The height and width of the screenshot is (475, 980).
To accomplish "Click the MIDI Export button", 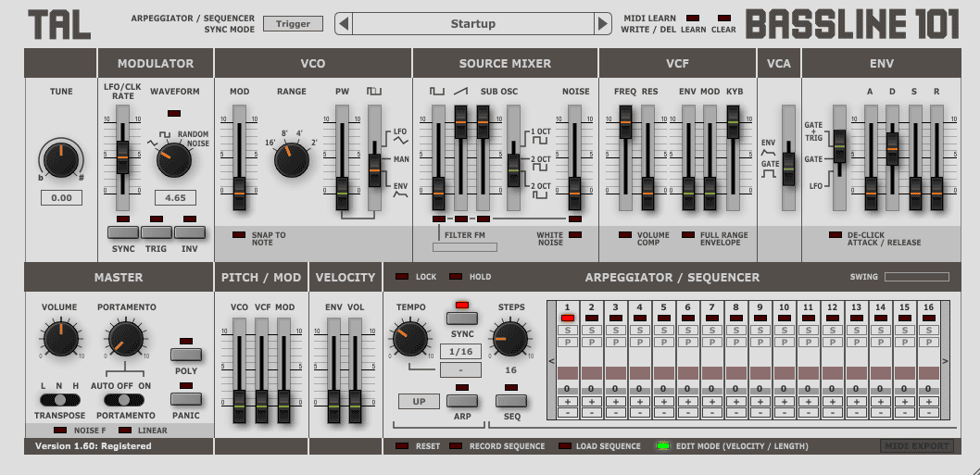I will click(915, 446).
